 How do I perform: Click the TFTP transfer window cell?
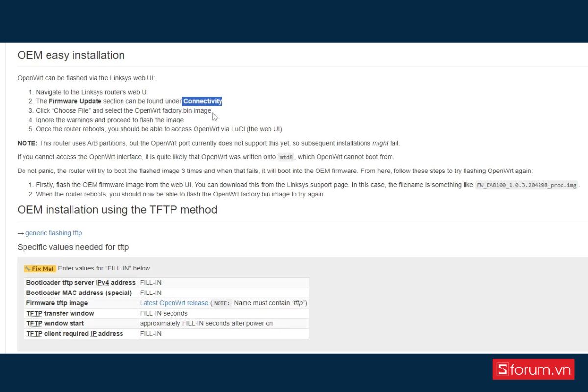click(x=81, y=313)
